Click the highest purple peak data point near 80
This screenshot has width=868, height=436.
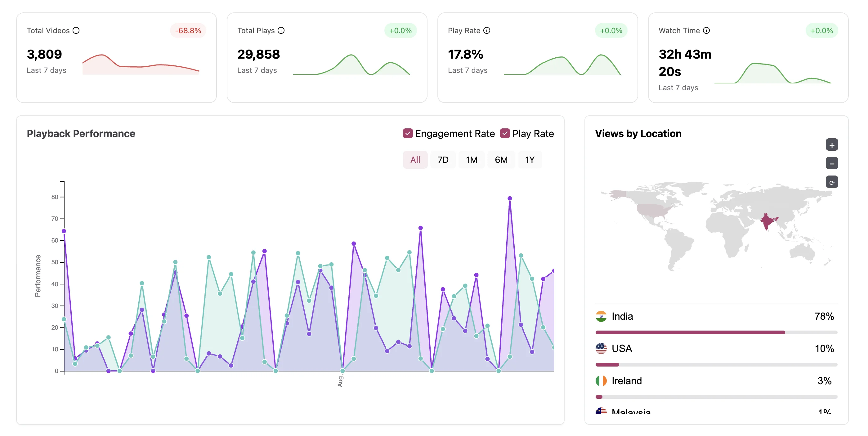click(509, 198)
